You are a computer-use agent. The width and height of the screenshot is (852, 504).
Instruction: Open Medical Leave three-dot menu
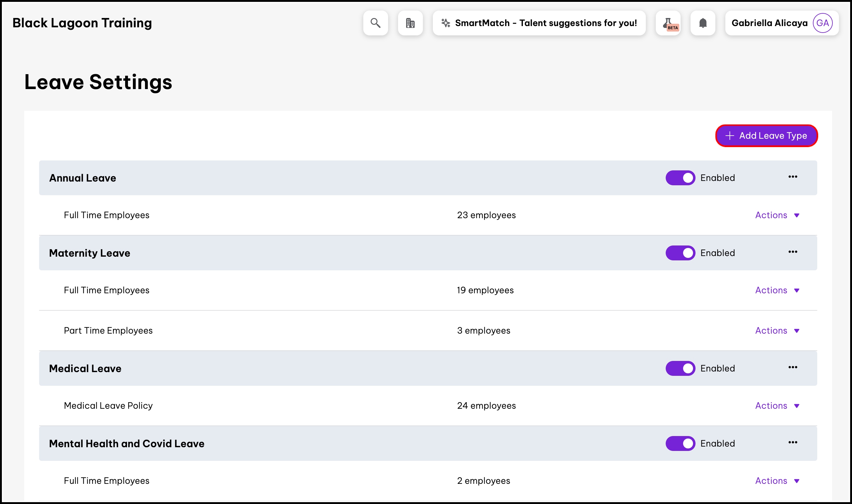pos(793,367)
